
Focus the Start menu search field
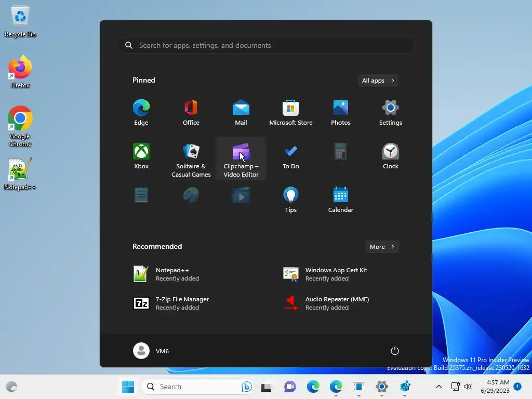[266, 45]
